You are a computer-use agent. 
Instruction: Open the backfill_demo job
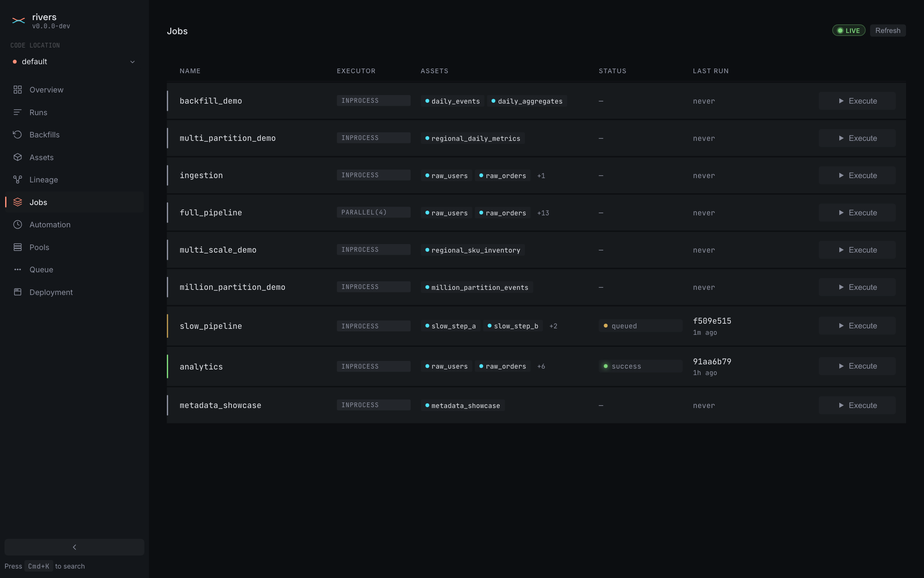210,101
